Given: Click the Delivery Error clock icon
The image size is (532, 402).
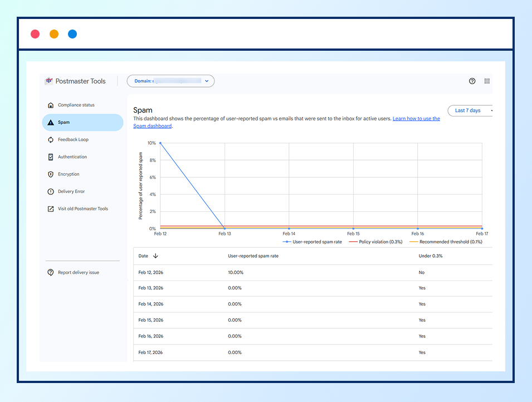Looking at the screenshot, I should click(x=51, y=191).
